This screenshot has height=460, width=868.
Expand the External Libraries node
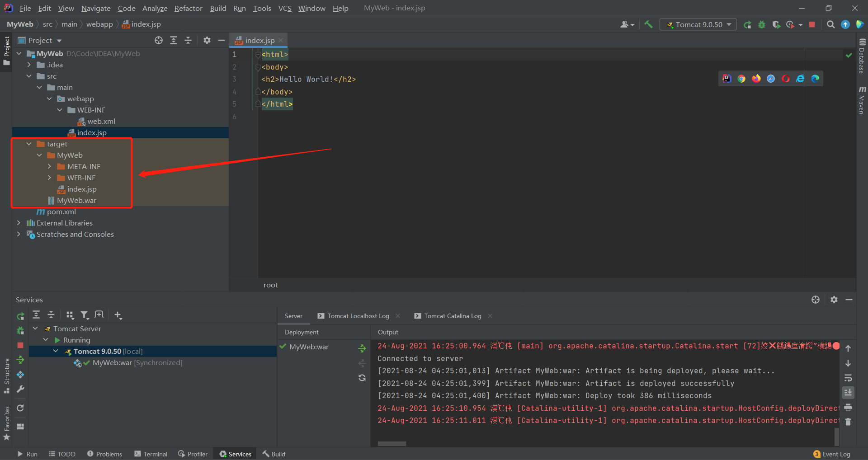click(19, 223)
